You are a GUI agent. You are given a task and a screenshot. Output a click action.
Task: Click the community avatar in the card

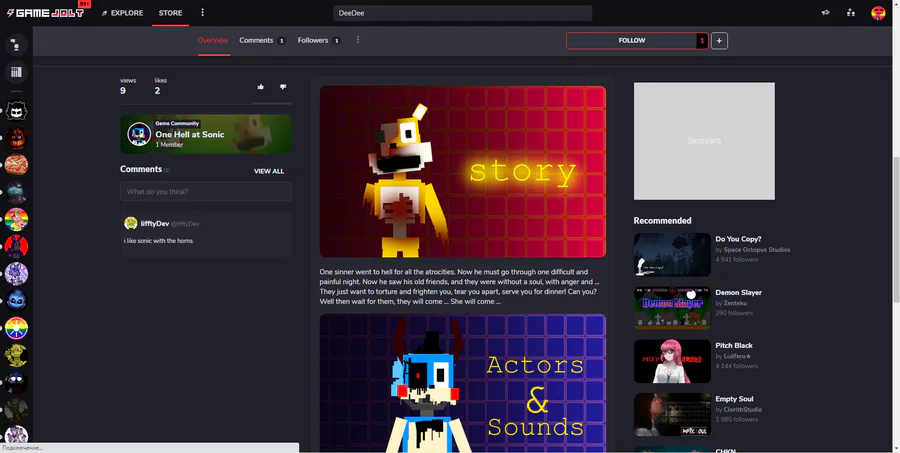coord(139,134)
